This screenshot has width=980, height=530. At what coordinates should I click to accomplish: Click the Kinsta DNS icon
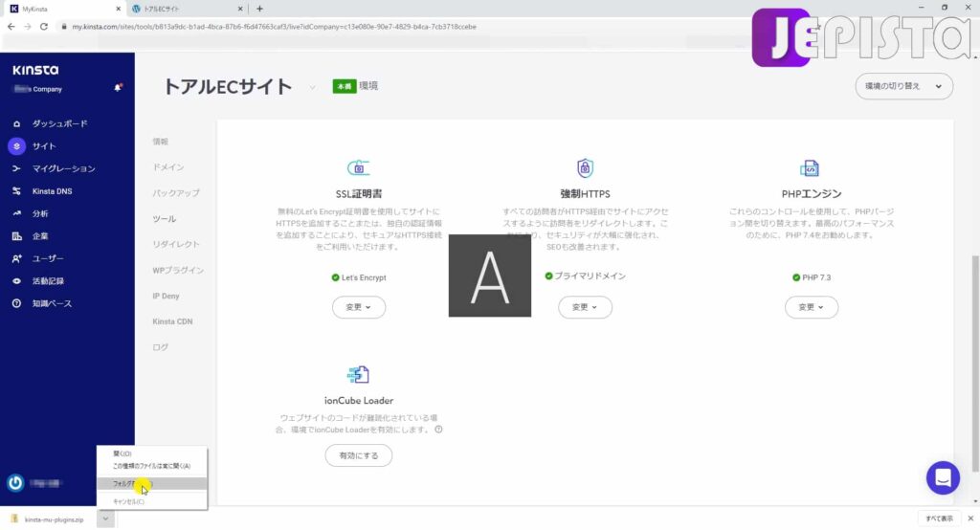click(17, 191)
